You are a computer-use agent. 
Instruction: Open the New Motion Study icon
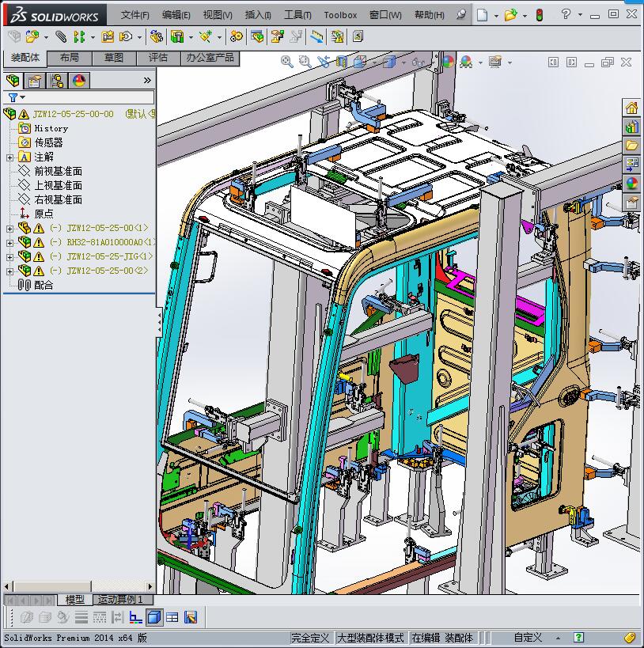click(x=237, y=36)
